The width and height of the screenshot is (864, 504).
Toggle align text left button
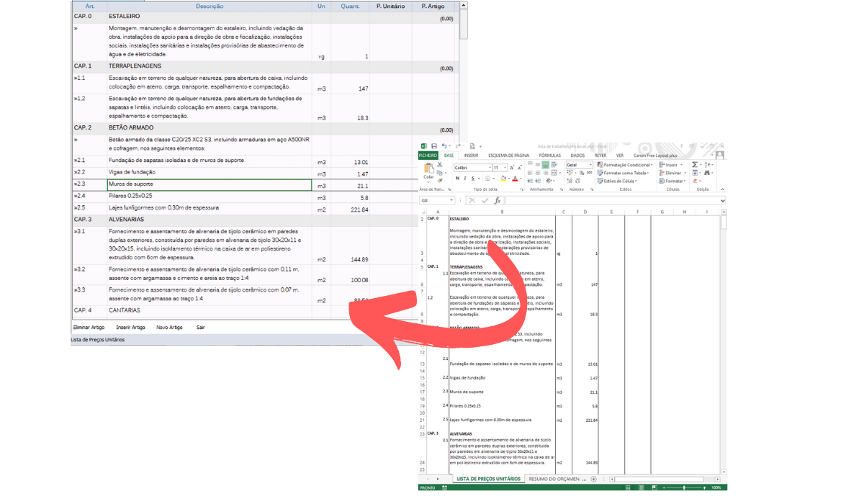point(530,173)
